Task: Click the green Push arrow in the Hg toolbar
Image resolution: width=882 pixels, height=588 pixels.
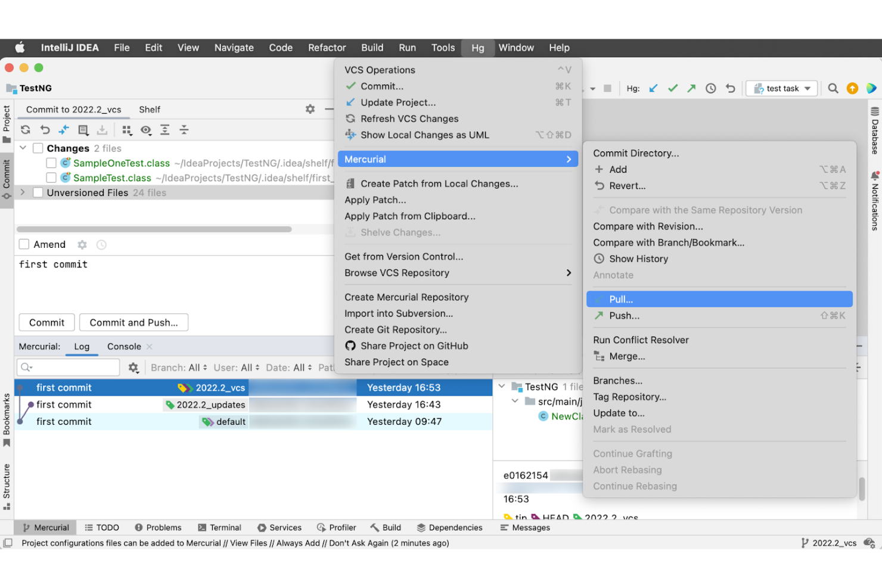Action: (x=691, y=88)
